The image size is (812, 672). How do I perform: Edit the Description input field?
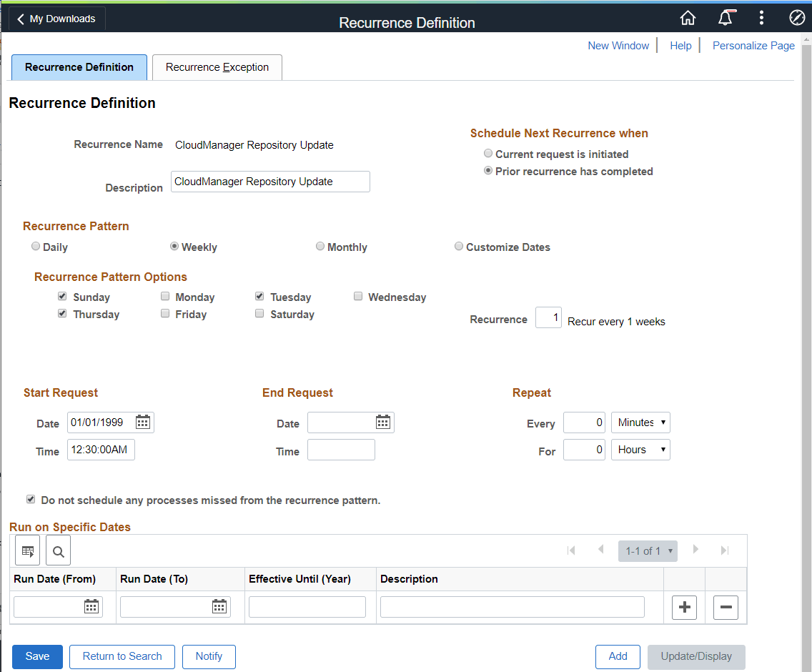270,182
